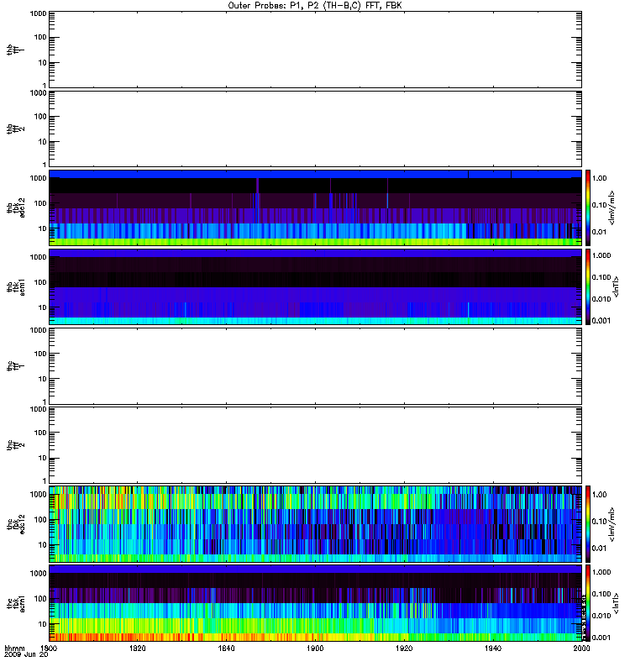Click the thb fbk edc12 spectrogram panel
Screen dimensions: 630x672
click(x=316, y=207)
